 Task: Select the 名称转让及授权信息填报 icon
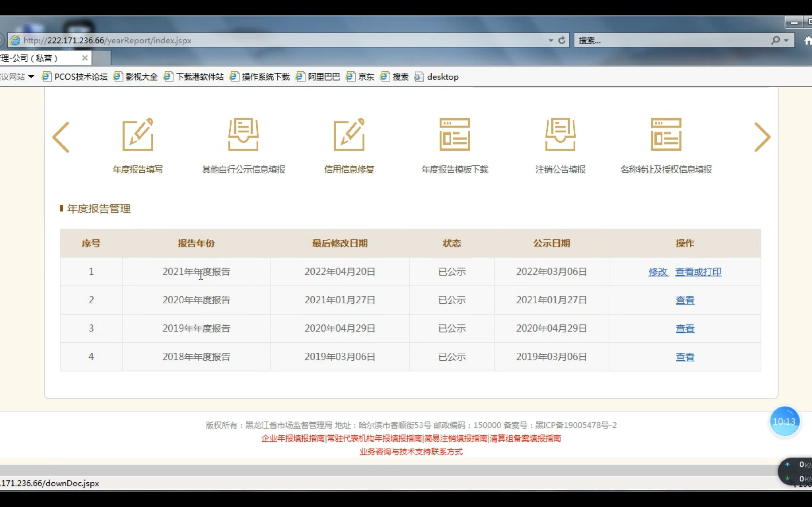pyautogui.click(x=666, y=135)
